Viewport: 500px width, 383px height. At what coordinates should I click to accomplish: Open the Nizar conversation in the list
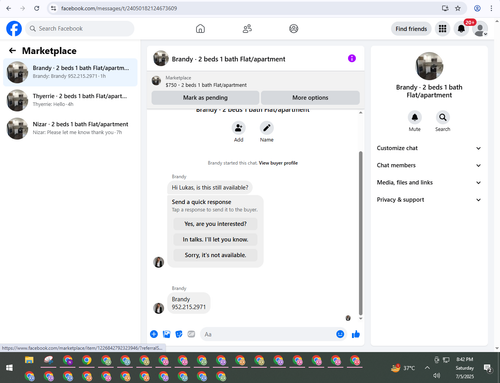coord(70,128)
